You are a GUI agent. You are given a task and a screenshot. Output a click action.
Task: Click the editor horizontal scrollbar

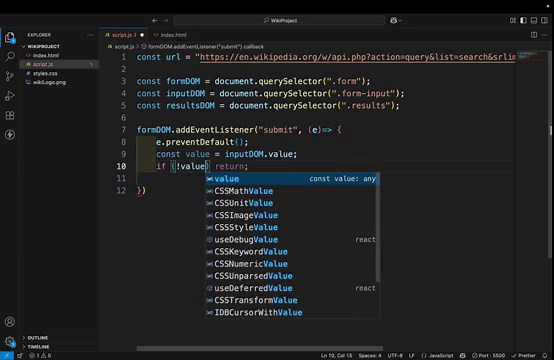[x=260, y=348]
